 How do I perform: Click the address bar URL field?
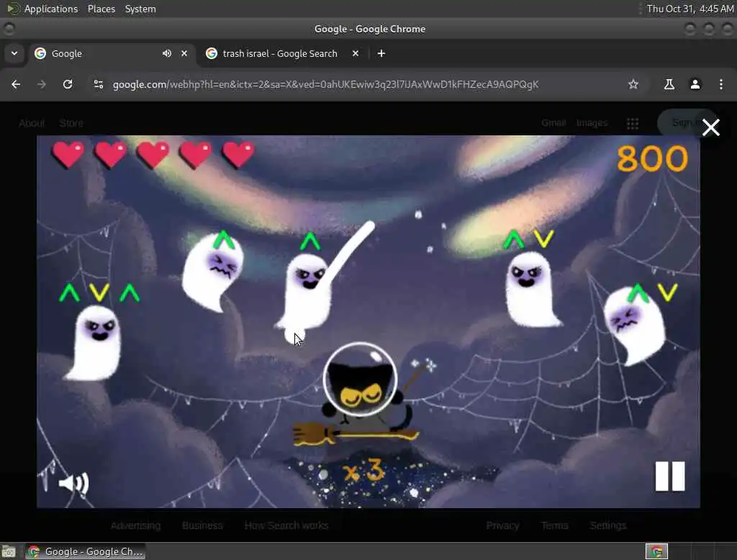tap(325, 84)
